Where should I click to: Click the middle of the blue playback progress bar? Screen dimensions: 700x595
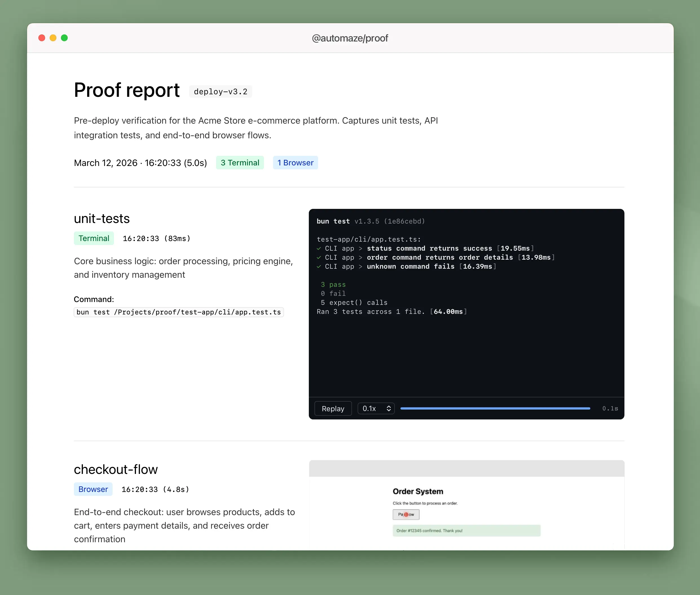coord(495,408)
